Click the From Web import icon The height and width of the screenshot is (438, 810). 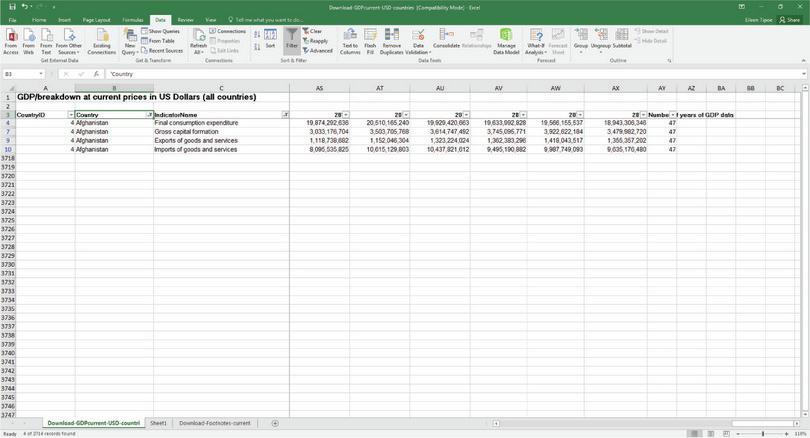(x=29, y=41)
